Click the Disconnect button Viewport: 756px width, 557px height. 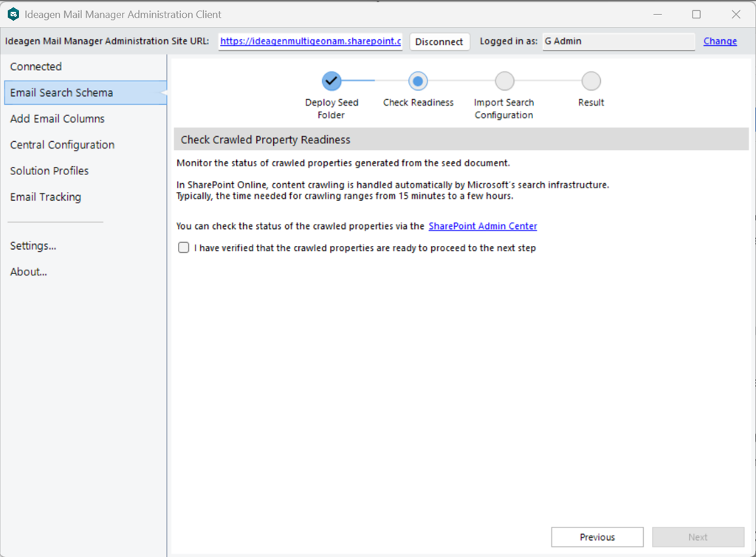[x=439, y=41]
